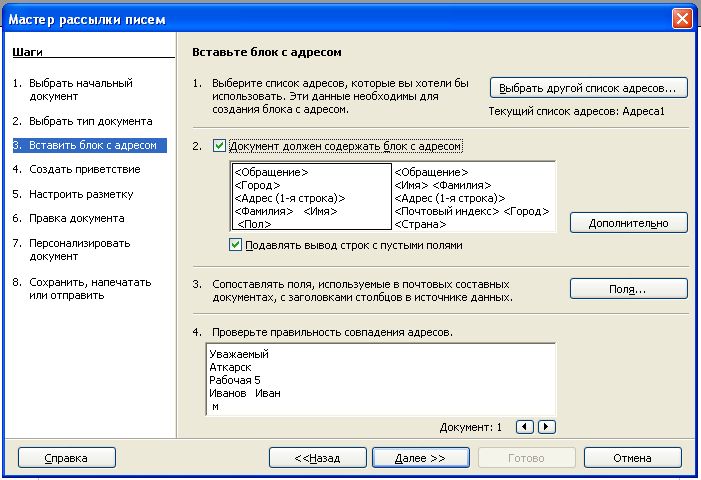Viewport: 701px width, 480px height.
Task: Open the Поля... matching dialog
Action: tap(628, 289)
